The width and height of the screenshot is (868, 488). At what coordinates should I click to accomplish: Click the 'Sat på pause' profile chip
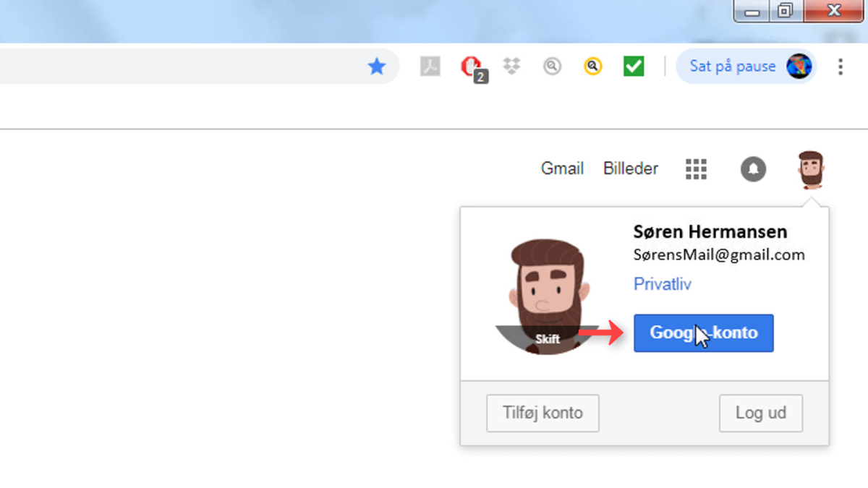(746, 67)
